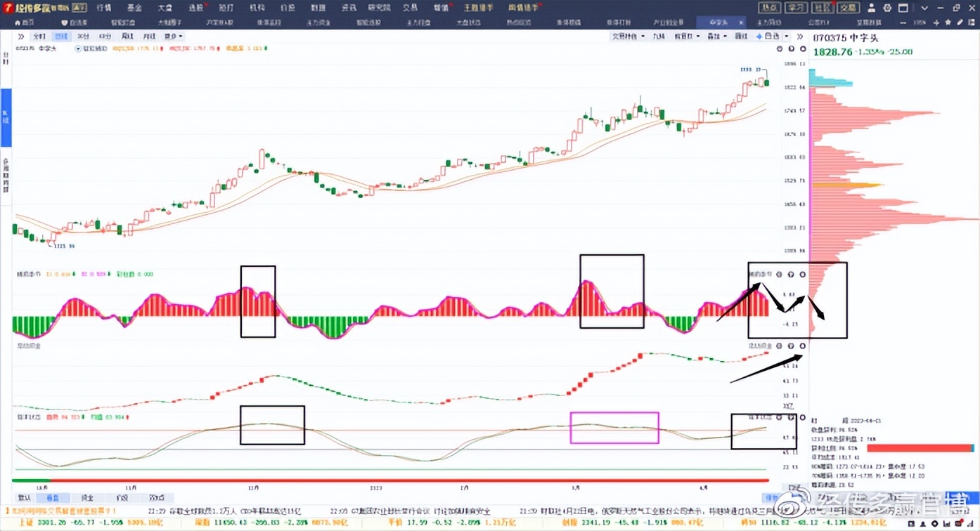Click the 热点 button at top right
Screen dimensions: 980x531
pos(770,8)
